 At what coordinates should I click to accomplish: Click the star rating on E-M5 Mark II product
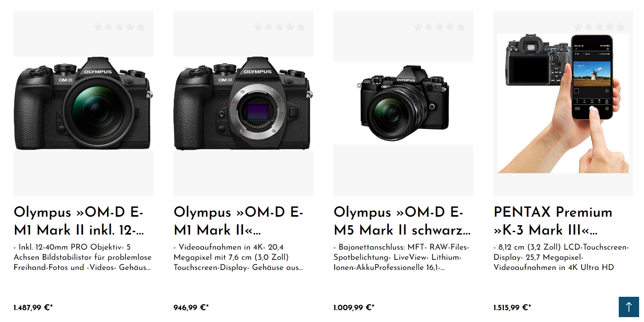pos(439,27)
